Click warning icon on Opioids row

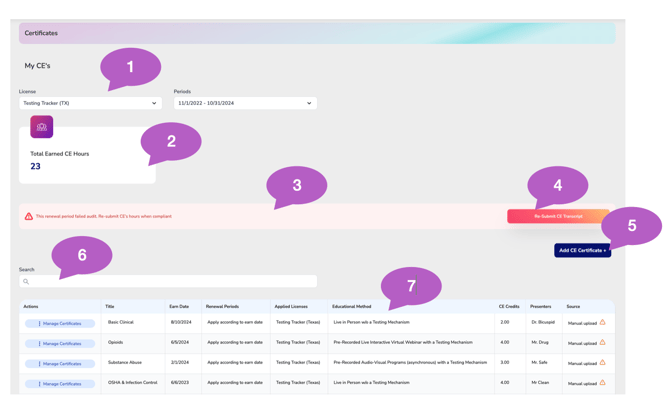point(602,343)
